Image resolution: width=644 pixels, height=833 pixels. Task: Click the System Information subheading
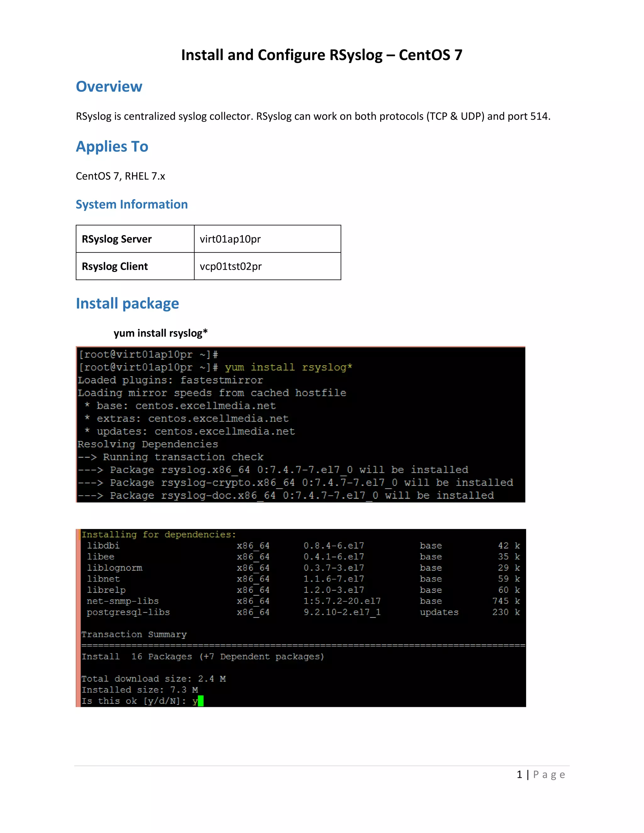pos(132,204)
